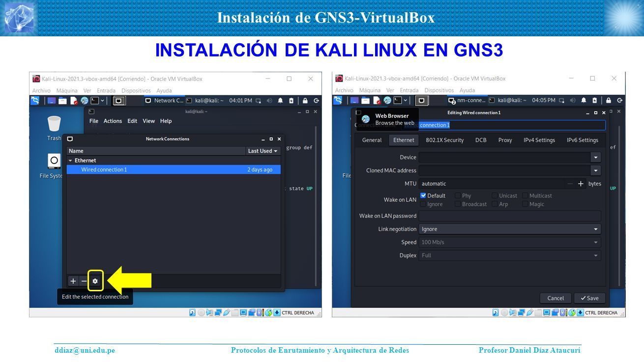
Task: Add a new connection with plus button
Action: [x=73, y=281]
